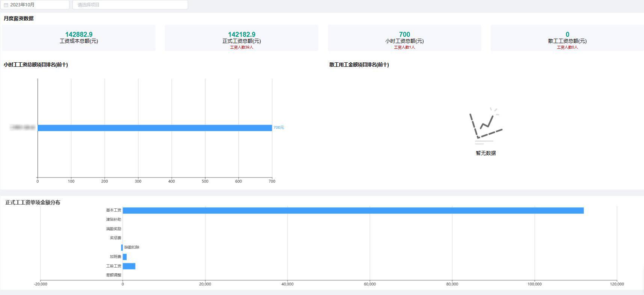Click the small negative 缺勤扣除 bar
The height and width of the screenshot is (295, 644).
coord(122,247)
